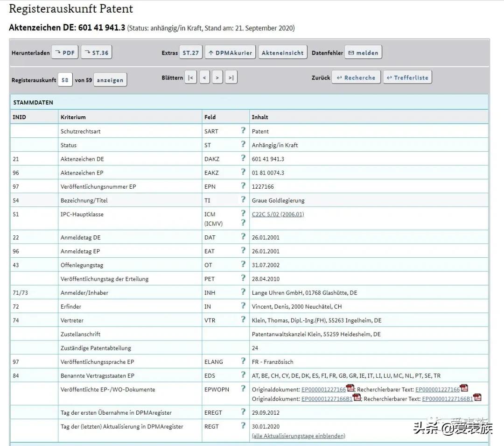Click the Aktenzeichen value 601 41 941.3 cell
Image resolution: width=504 pixels, height=446 pixels.
point(369,159)
